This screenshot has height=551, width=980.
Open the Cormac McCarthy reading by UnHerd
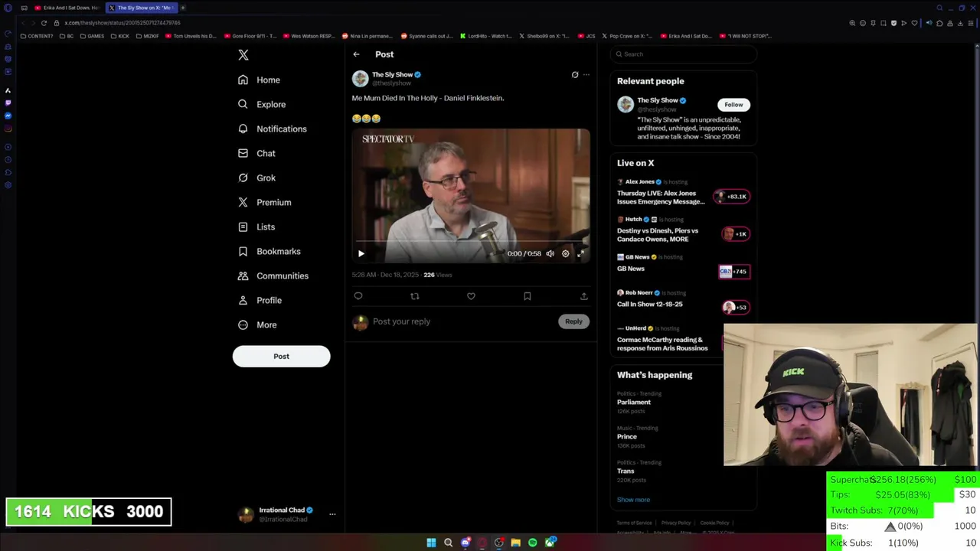point(662,344)
